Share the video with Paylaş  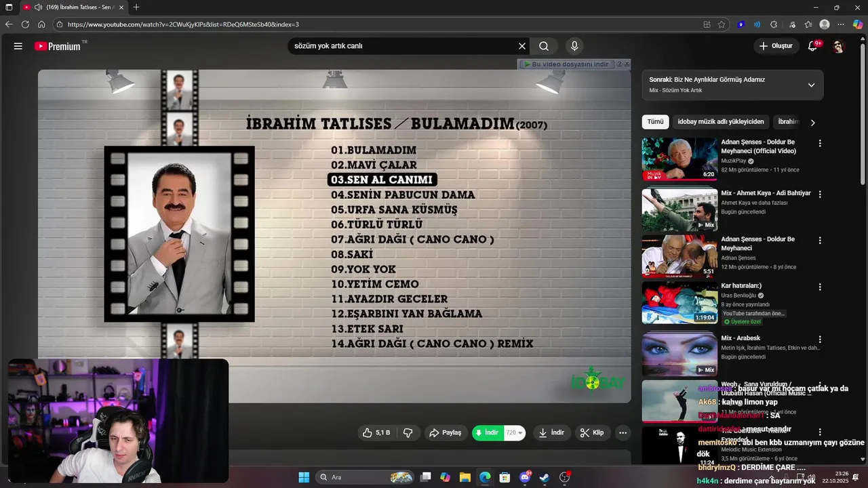pos(445,432)
